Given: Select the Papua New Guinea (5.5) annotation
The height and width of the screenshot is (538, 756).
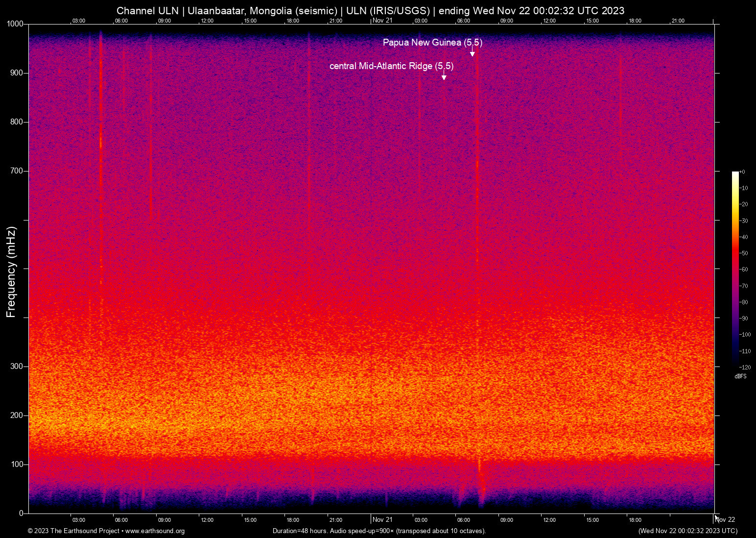Looking at the screenshot, I should pyautogui.click(x=432, y=43).
